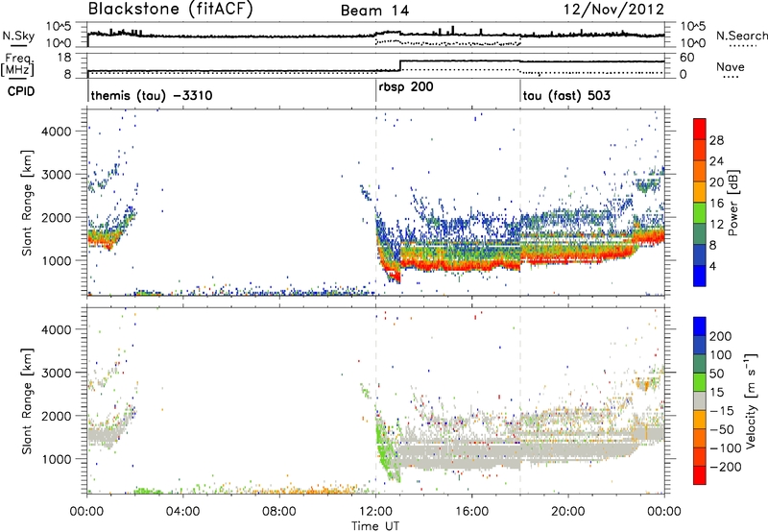
Task: Click the 'N.Search' legend label
Action: tap(742, 36)
